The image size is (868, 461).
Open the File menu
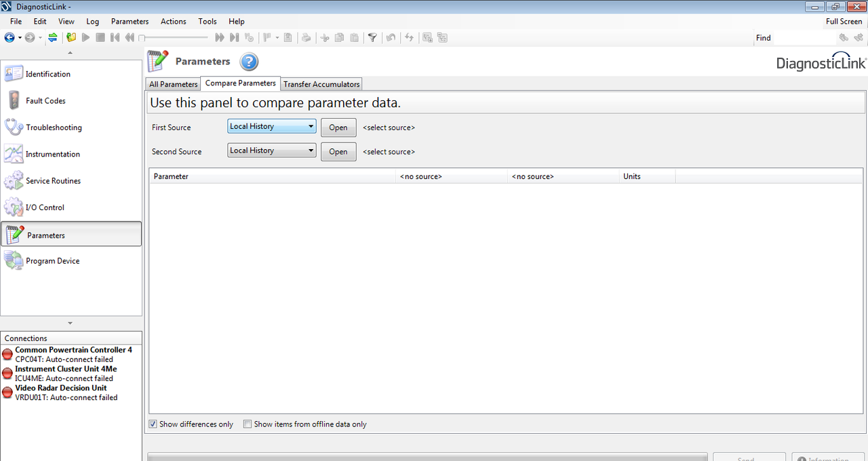[x=16, y=21]
